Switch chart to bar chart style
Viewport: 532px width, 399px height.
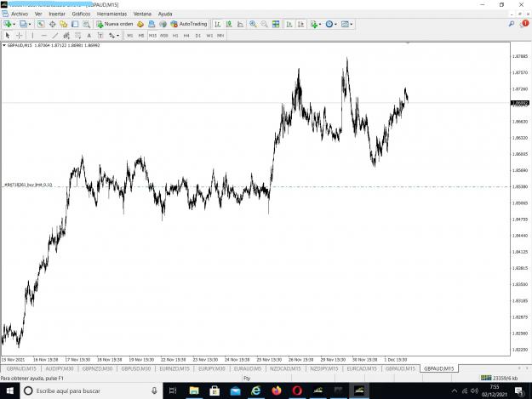[x=218, y=24]
